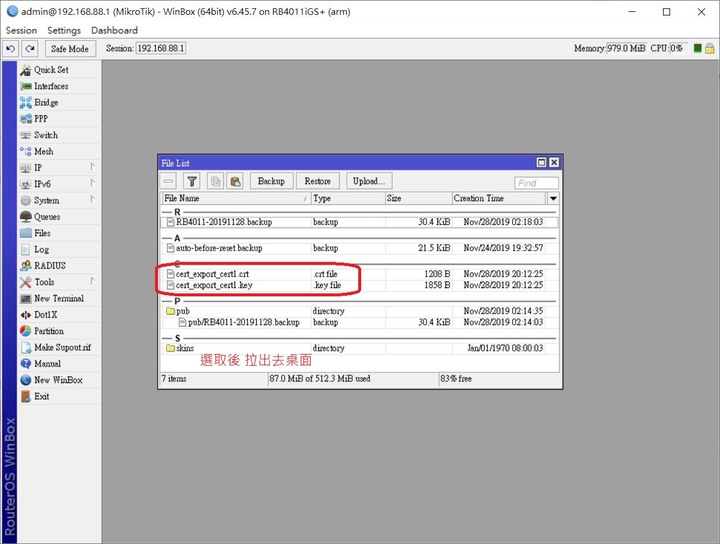Select the skins directory row
This screenshot has width=720, height=544.
pyautogui.click(x=359, y=348)
